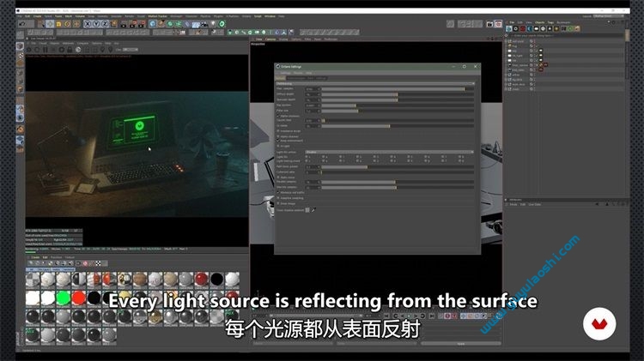Click the Light object icon in toolbar
Screen dimensions: 644x361
pyautogui.click(x=213, y=24)
